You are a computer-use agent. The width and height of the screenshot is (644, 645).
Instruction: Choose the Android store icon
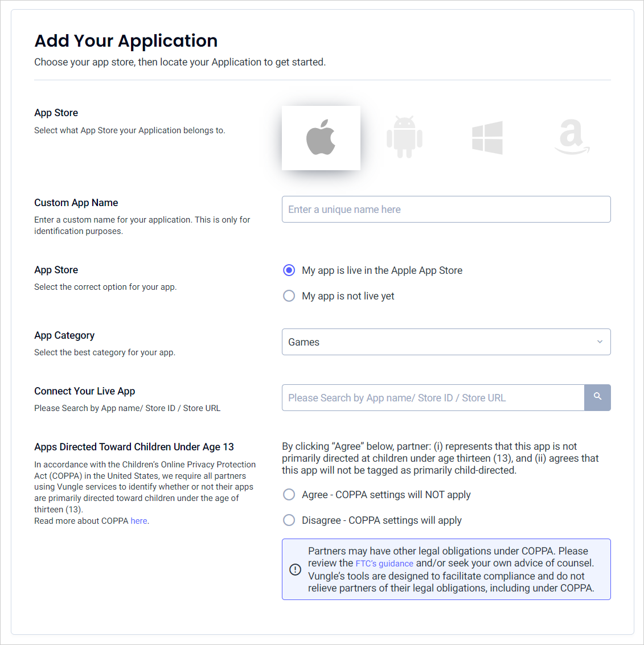click(x=404, y=137)
